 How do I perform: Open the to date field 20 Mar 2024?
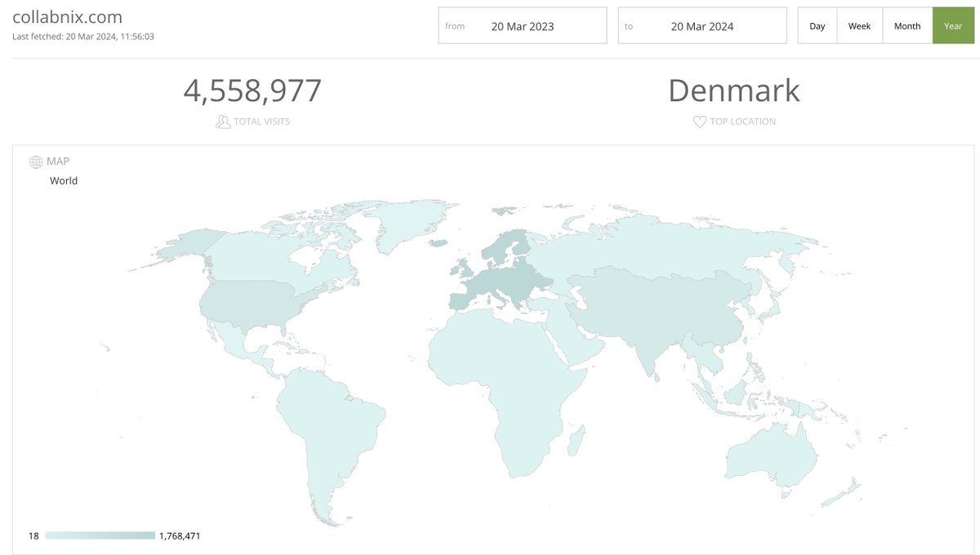click(x=702, y=26)
